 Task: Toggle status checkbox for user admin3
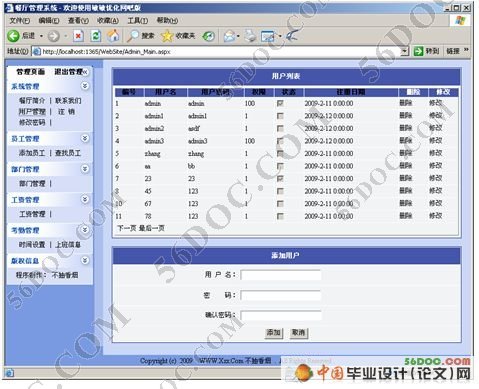pyautogui.click(x=280, y=141)
